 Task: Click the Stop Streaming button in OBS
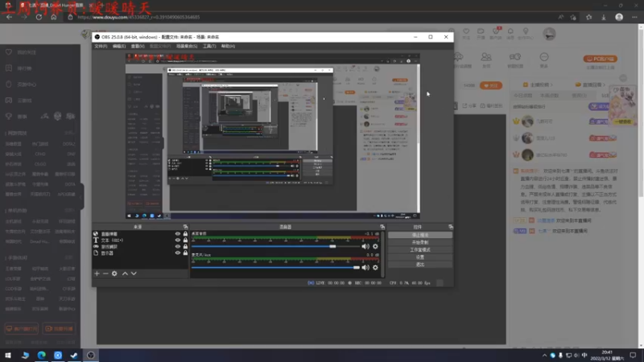[419, 235]
